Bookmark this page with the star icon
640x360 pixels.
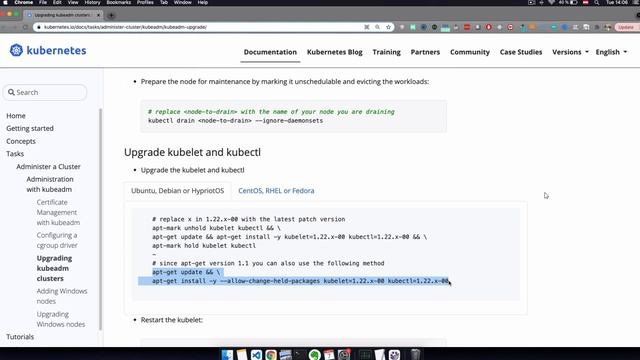388,27
